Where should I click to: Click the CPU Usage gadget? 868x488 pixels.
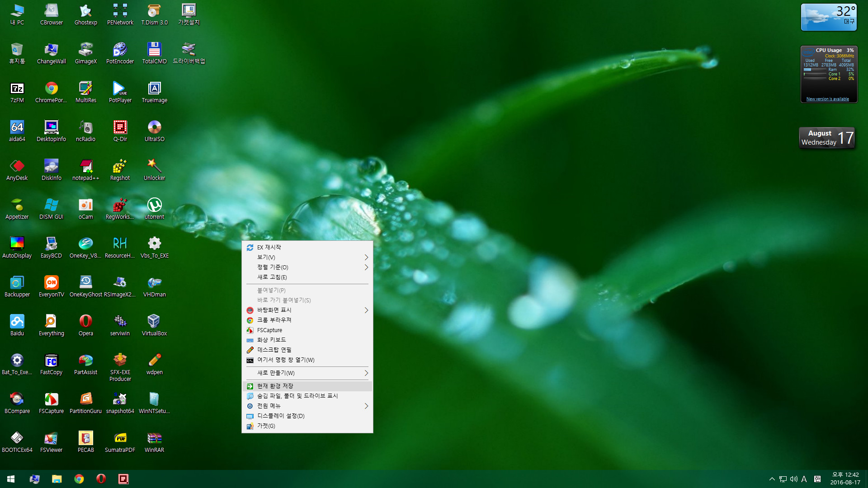point(829,75)
